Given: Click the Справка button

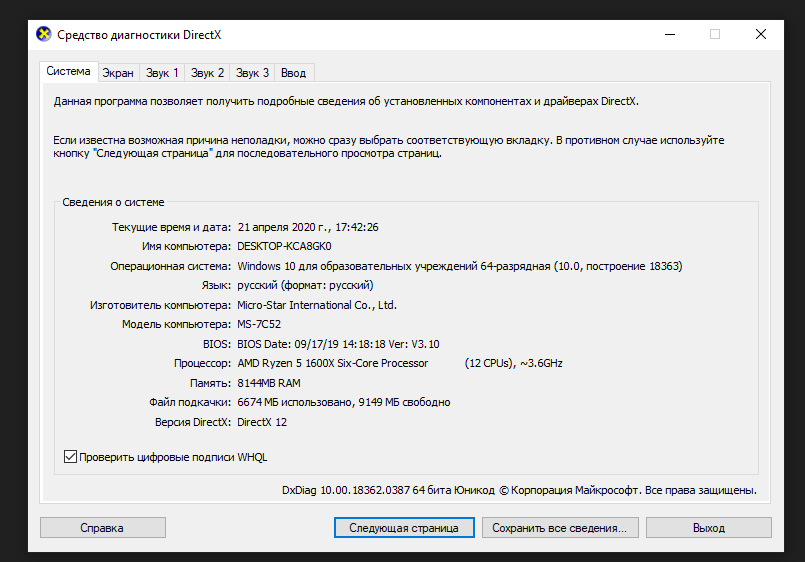Looking at the screenshot, I should click(103, 528).
